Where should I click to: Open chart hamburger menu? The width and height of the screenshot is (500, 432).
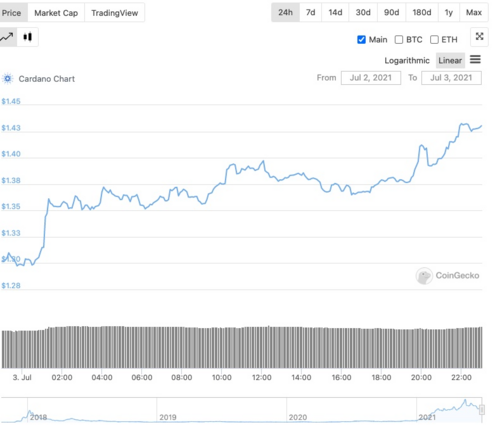(x=475, y=60)
